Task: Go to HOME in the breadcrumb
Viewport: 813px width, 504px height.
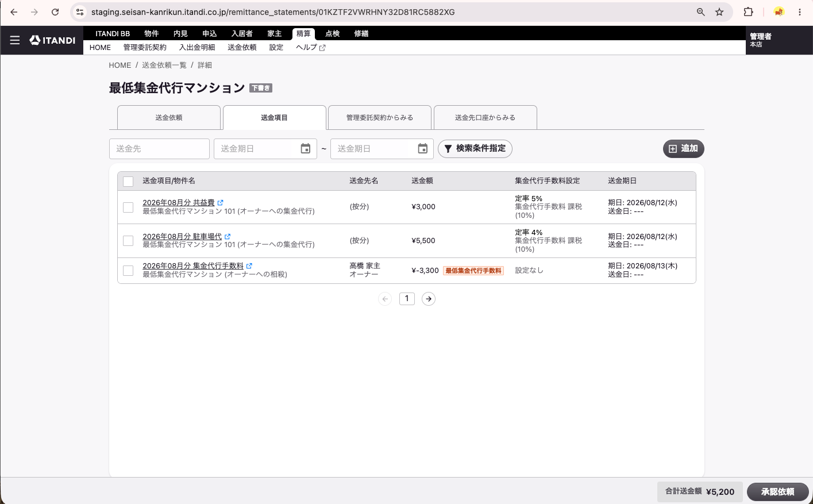Action: [x=120, y=66]
